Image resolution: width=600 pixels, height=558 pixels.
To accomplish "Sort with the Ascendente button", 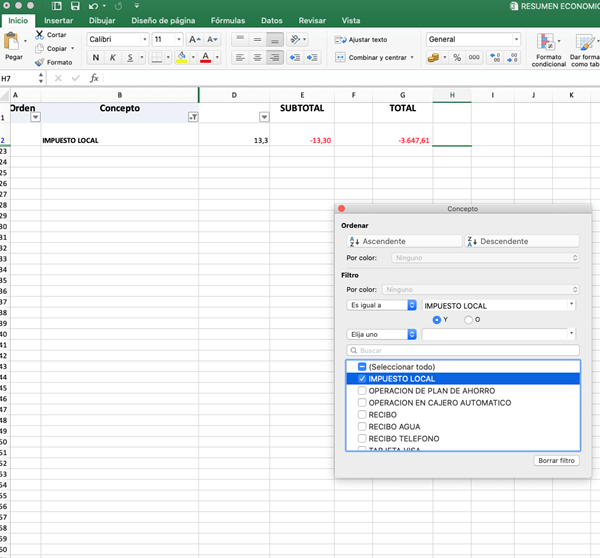I will click(x=390, y=241).
